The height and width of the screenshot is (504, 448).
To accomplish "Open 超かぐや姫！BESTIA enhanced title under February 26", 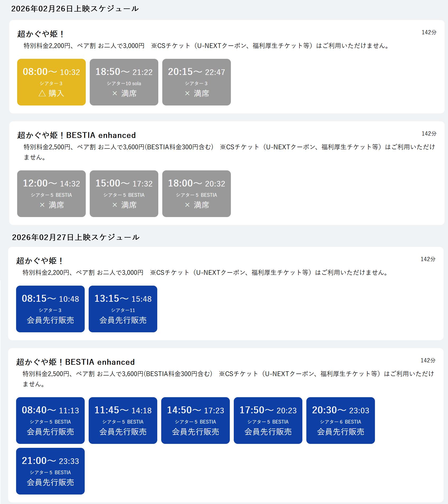I will coord(76,135).
